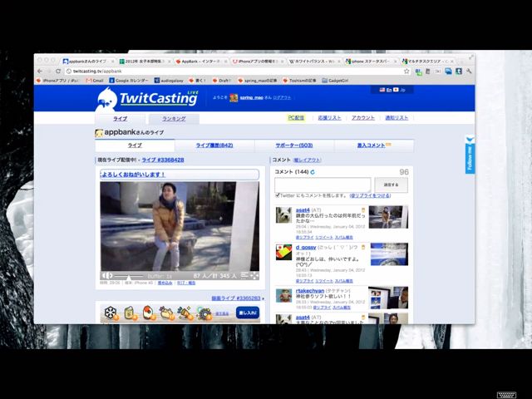Open the rtakechyan comment video thumbnail
532x399 pixels.
point(388,298)
